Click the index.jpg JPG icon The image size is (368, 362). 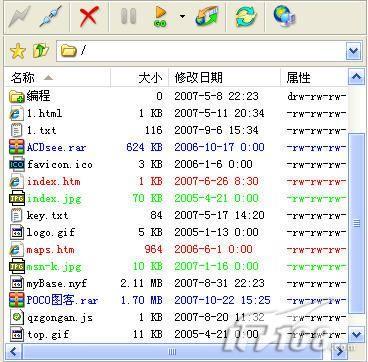tap(16, 199)
